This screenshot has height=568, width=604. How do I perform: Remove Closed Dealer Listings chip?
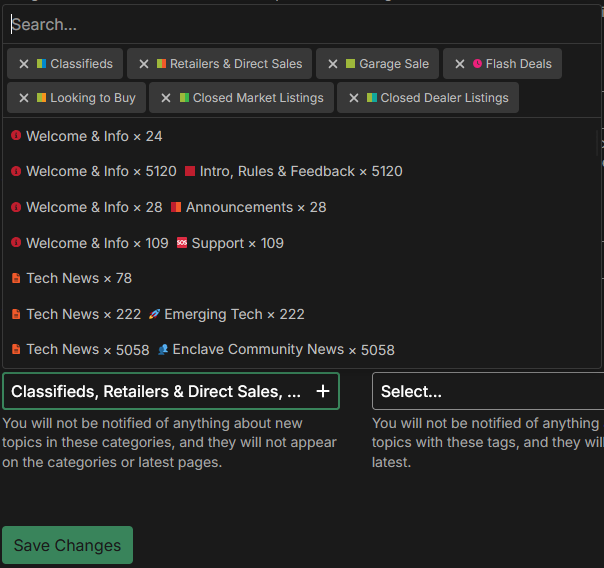[x=354, y=98]
